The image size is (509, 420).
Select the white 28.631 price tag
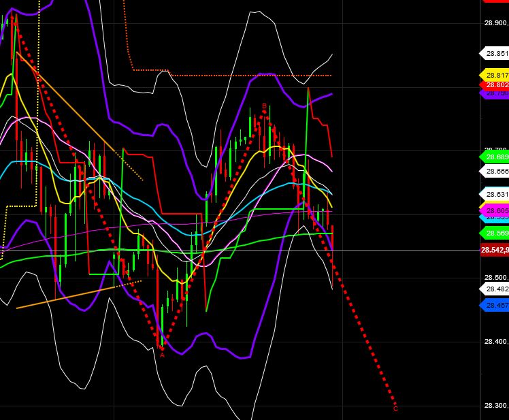point(495,194)
